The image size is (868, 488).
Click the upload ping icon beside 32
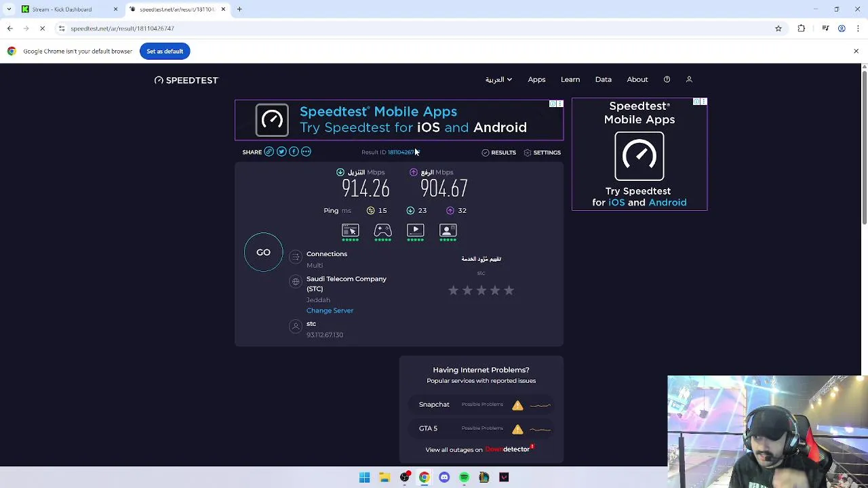point(450,211)
